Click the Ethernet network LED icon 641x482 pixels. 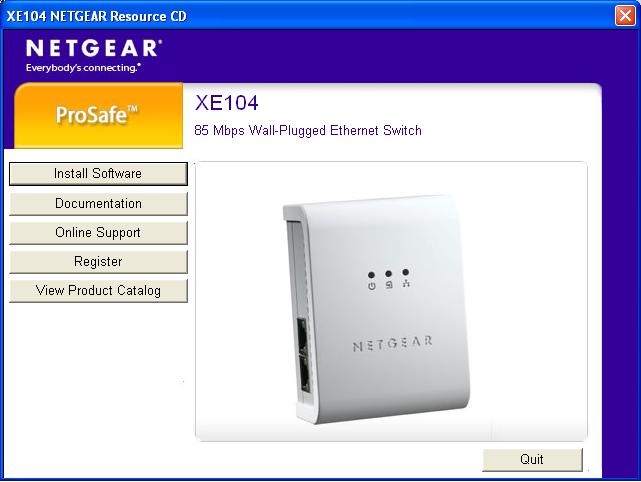click(406, 283)
